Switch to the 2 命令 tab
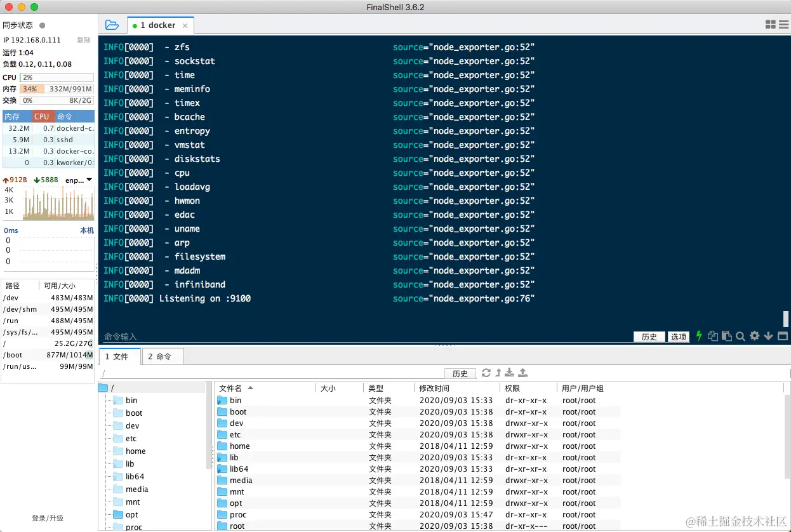The image size is (791, 532). (x=163, y=356)
